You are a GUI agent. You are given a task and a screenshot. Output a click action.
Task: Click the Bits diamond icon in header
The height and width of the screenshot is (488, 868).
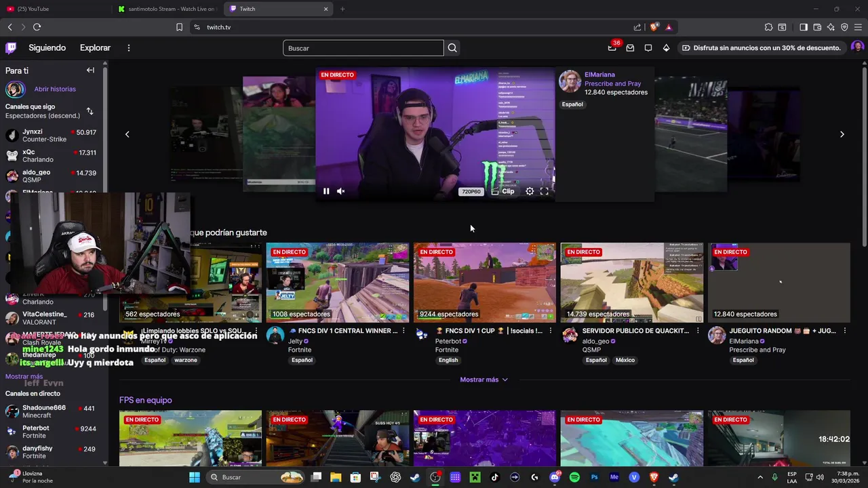666,48
